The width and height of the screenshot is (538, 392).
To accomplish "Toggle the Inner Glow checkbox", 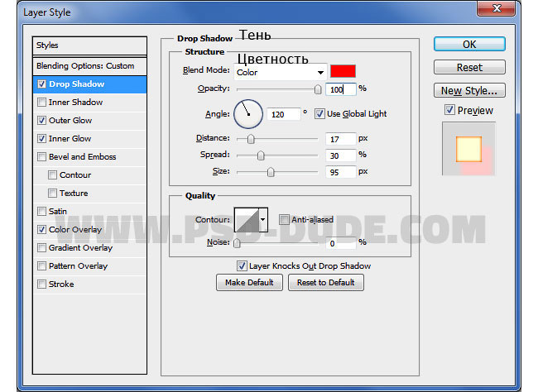I will (41, 139).
